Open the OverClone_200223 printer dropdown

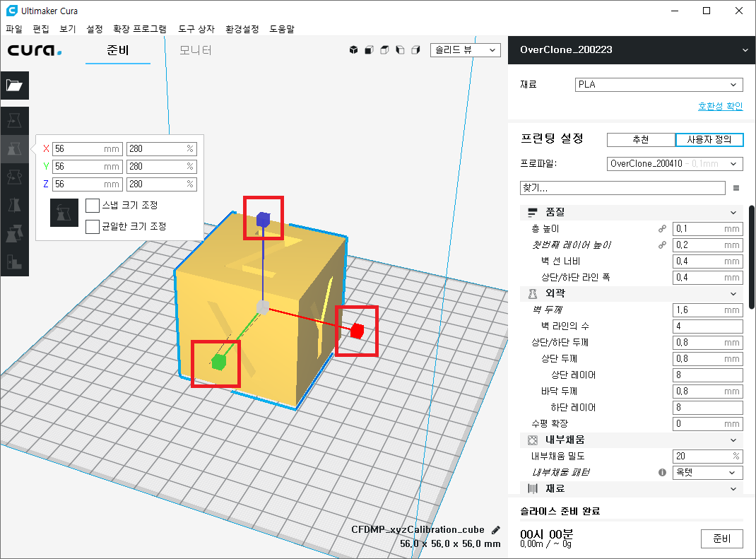click(632, 49)
